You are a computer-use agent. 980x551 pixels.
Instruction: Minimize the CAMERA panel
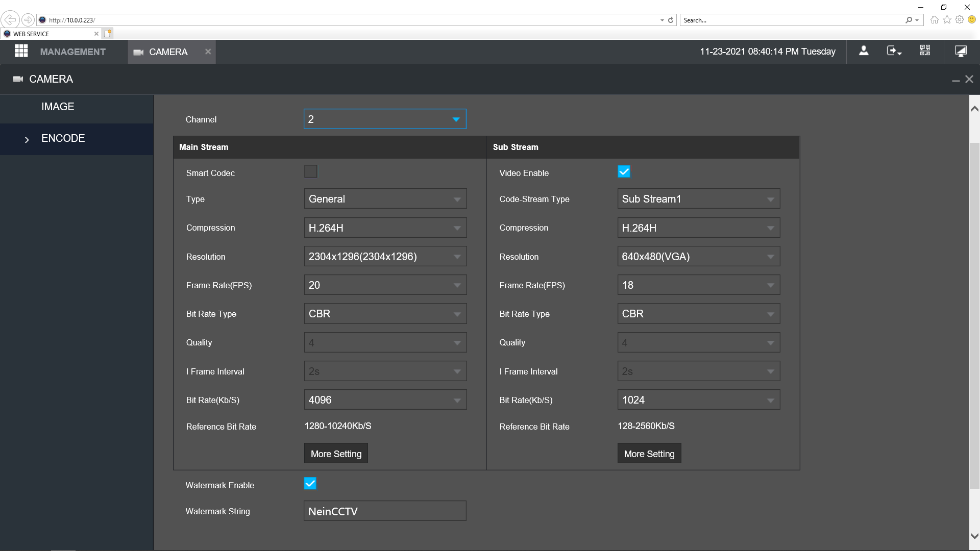[x=955, y=80]
